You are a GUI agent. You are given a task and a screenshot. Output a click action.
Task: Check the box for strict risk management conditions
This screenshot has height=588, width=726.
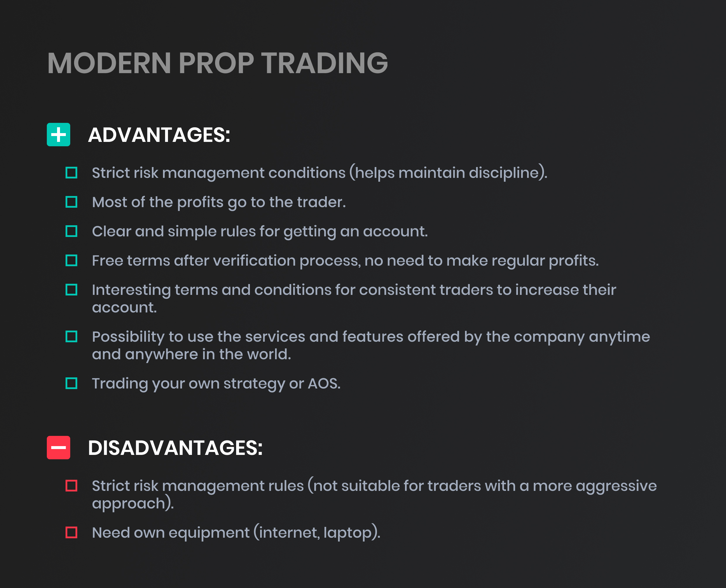tap(71, 173)
